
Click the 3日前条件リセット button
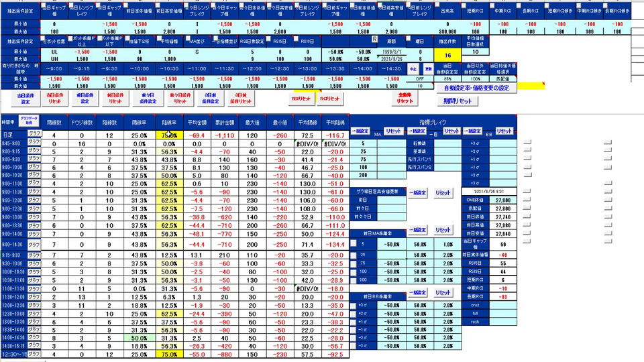coord(240,99)
